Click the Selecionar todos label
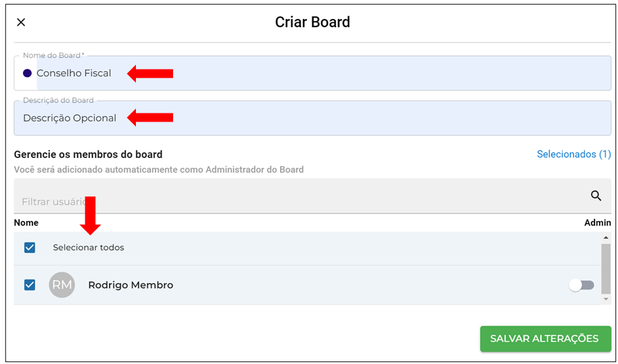This screenshot has width=618, height=364. [x=89, y=248]
